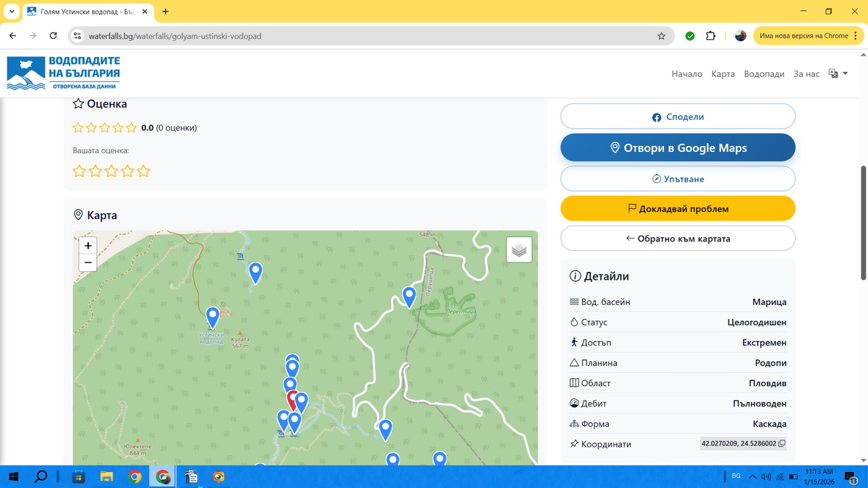
Task: Bookmark this page with star icon
Action: tap(661, 35)
